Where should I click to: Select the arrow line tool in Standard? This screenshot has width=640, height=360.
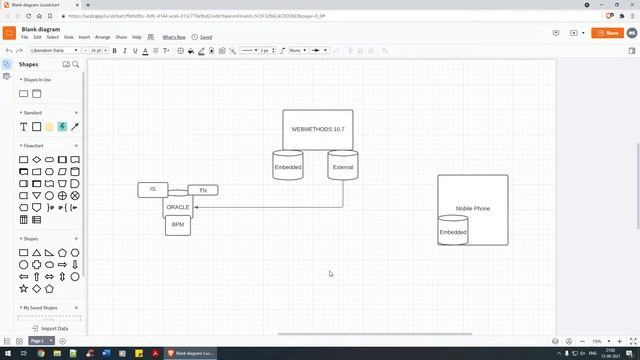coord(75,127)
